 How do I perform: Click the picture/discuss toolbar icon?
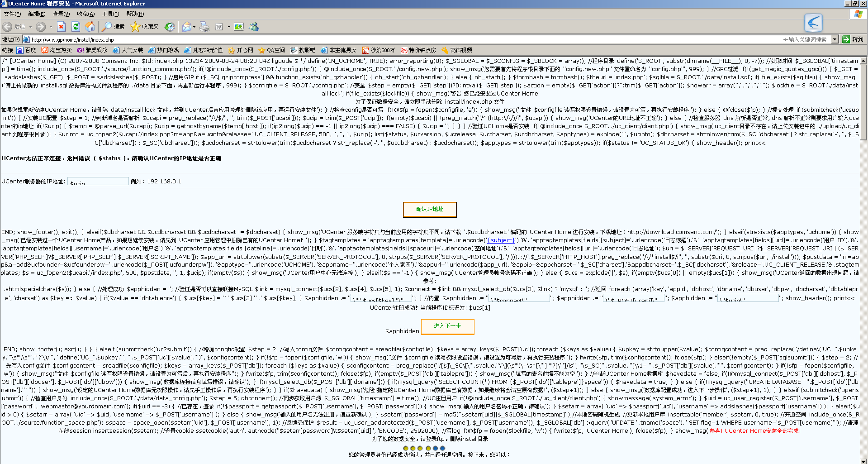[239, 27]
